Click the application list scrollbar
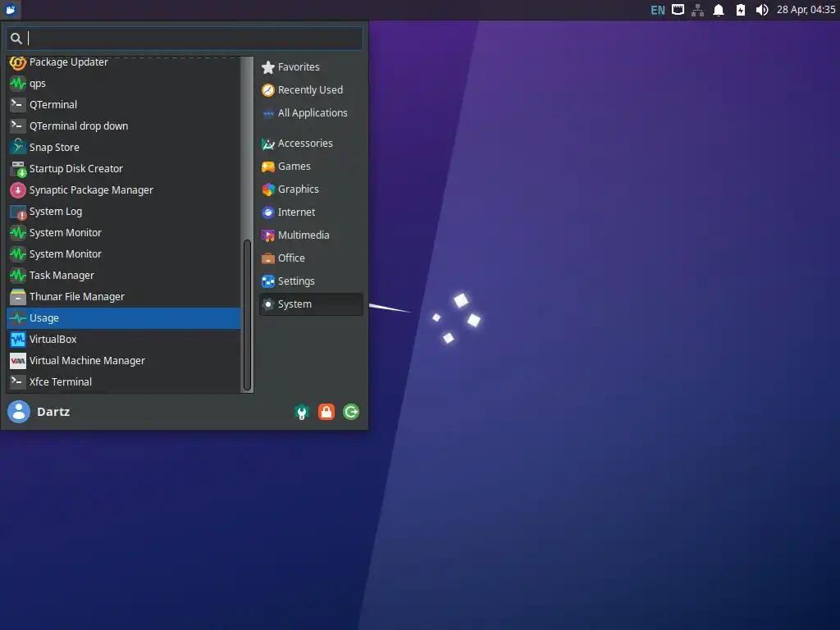 coord(247,315)
